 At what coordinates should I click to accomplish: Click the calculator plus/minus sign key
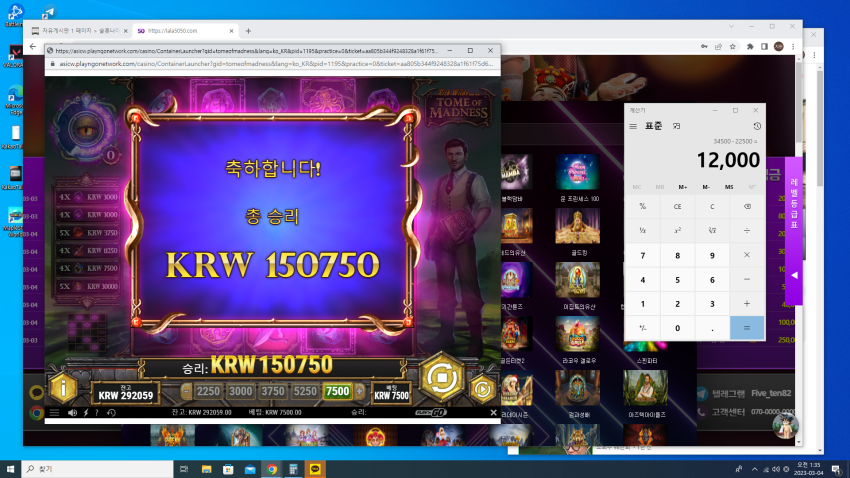click(642, 328)
